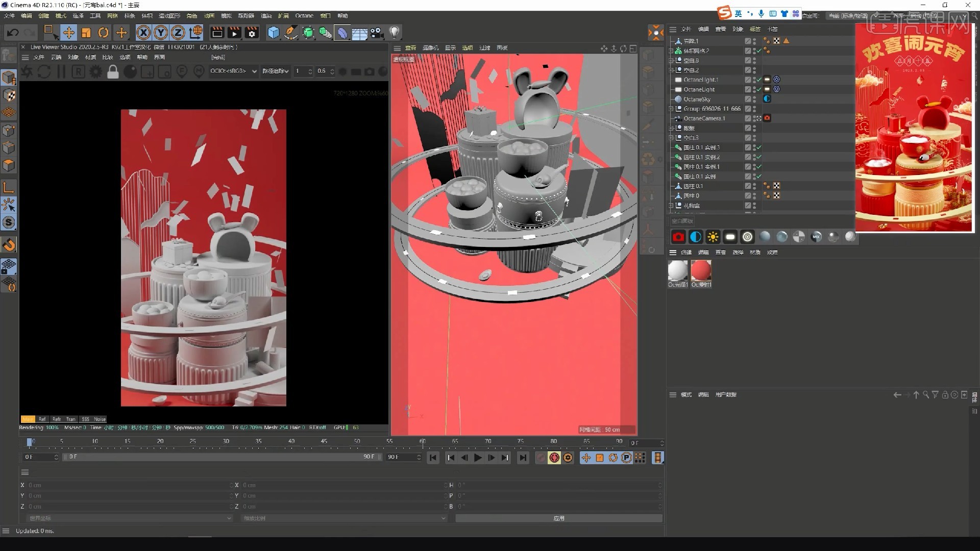Click the Play forward button on timeline
Image resolution: width=980 pixels, height=551 pixels.
pos(478,458)
